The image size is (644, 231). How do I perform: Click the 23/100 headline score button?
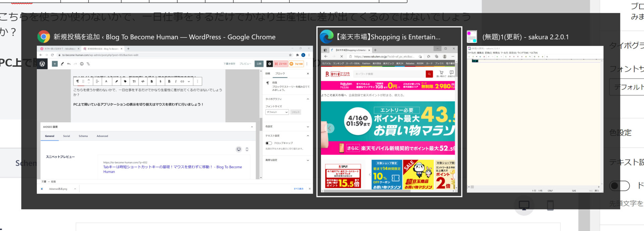coord(281,64)
